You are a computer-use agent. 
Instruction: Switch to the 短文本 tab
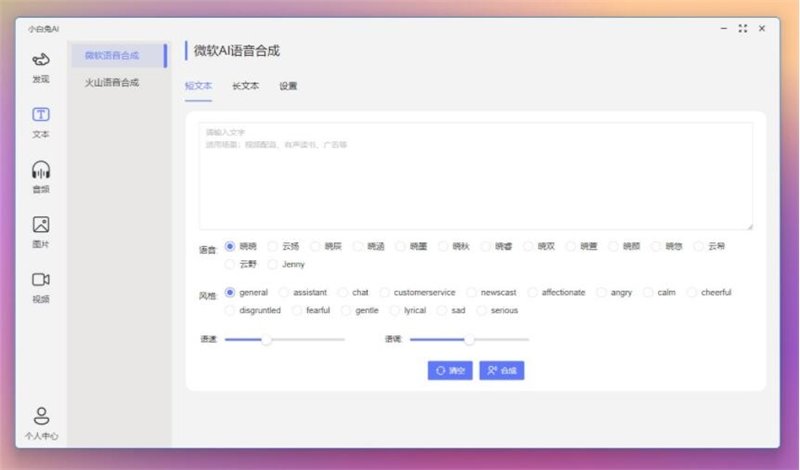tap(198, 86)
